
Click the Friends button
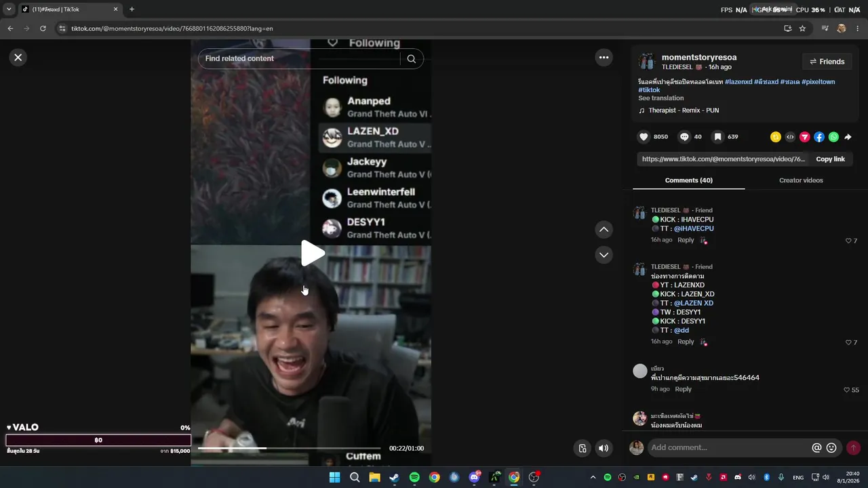827,62
